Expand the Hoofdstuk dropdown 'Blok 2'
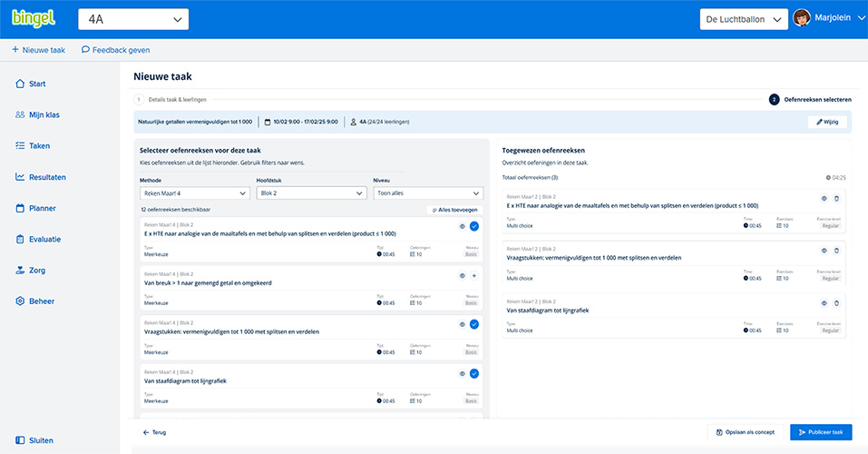 (311, 193)
